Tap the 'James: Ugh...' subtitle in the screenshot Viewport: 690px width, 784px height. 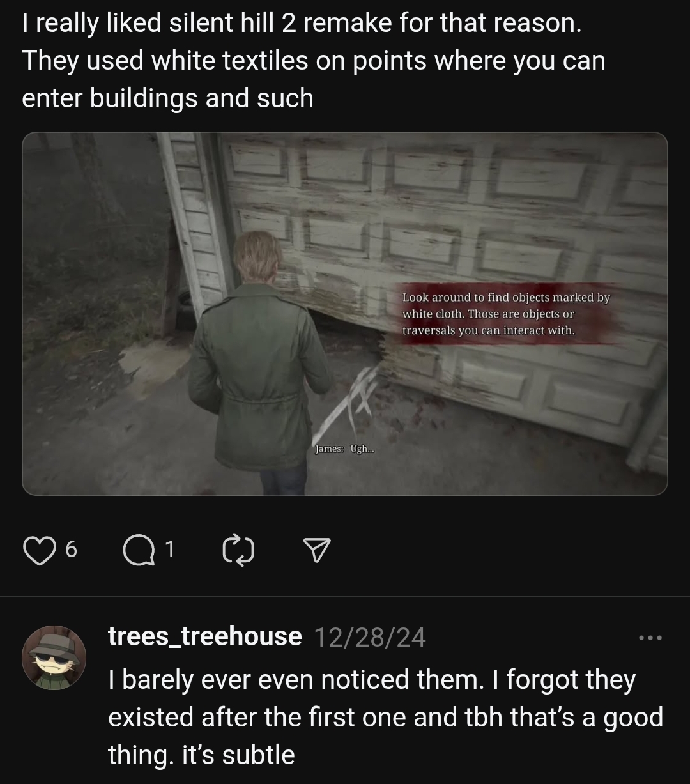pyautogui.click(x=345, y=449)
